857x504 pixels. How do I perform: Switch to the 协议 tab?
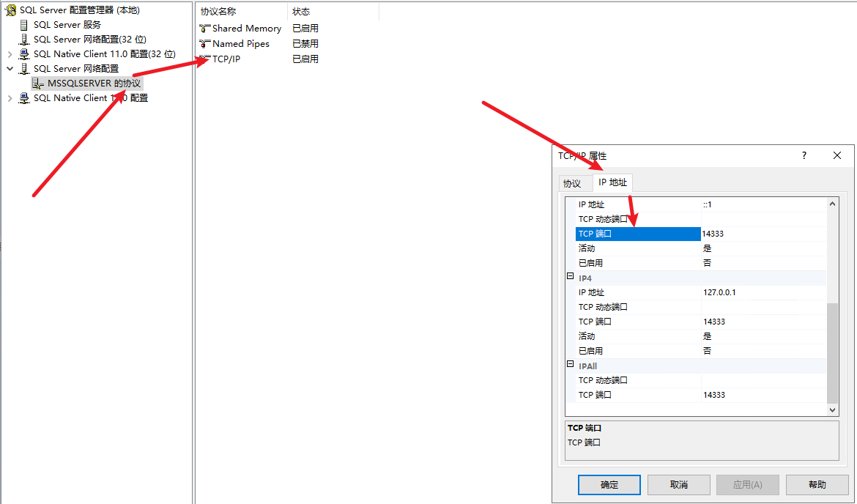tap(572, 183)
